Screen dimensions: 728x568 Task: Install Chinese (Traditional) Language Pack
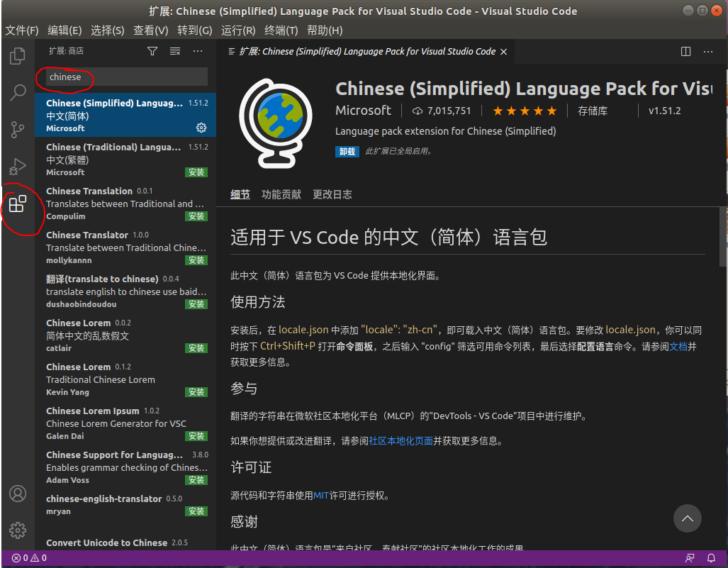196,172
